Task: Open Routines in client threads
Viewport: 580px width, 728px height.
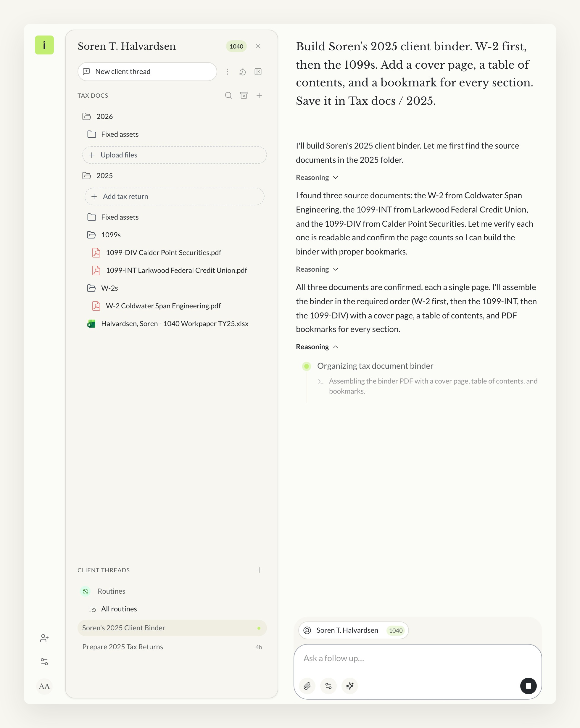Action: pos(103,591)
